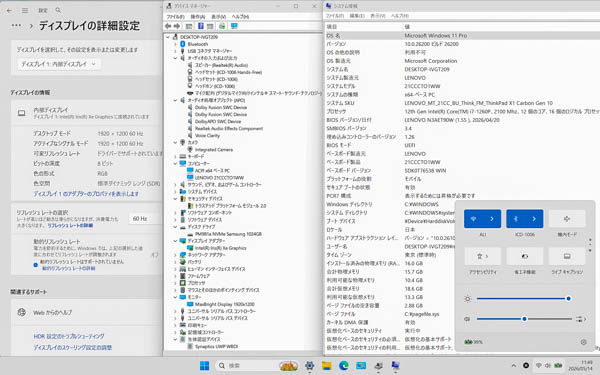
Task: Toggle the Bluetooth quick setting button
Action: pyautogui.click(x=515, y=219)
